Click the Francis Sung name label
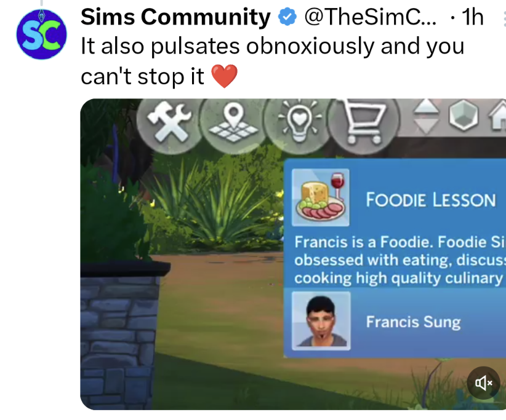The image size is (506, 420). pyautogui.click(x=413, y=322)
